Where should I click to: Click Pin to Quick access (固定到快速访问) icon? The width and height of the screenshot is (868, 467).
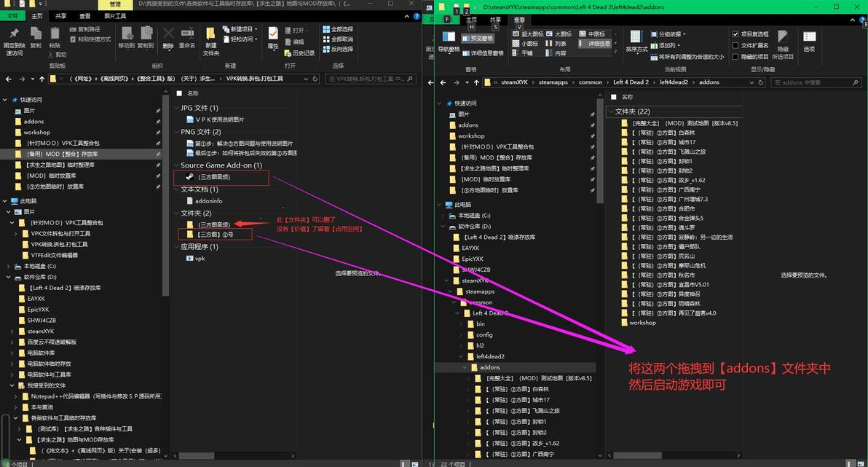[x=15, y=34]
